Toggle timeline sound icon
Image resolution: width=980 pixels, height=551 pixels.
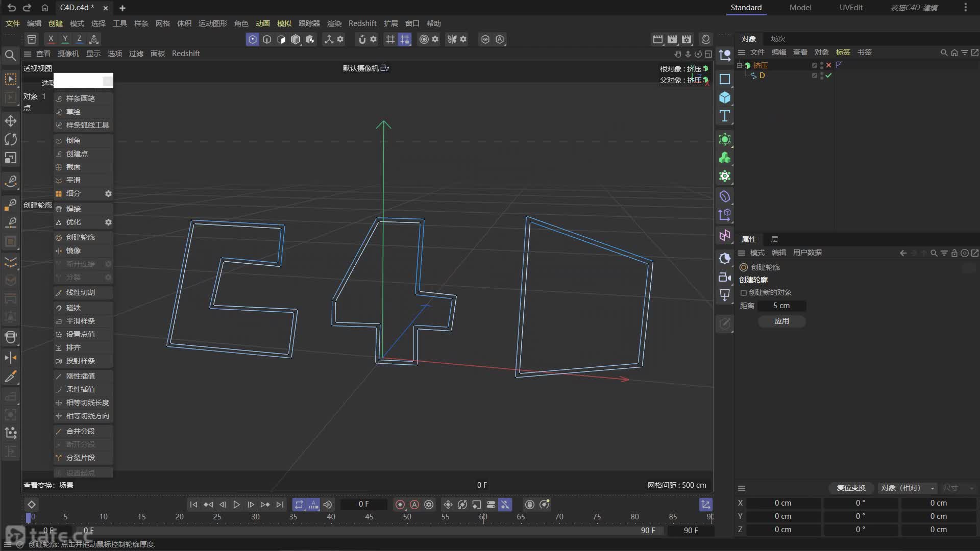click(x=328, y=505)
